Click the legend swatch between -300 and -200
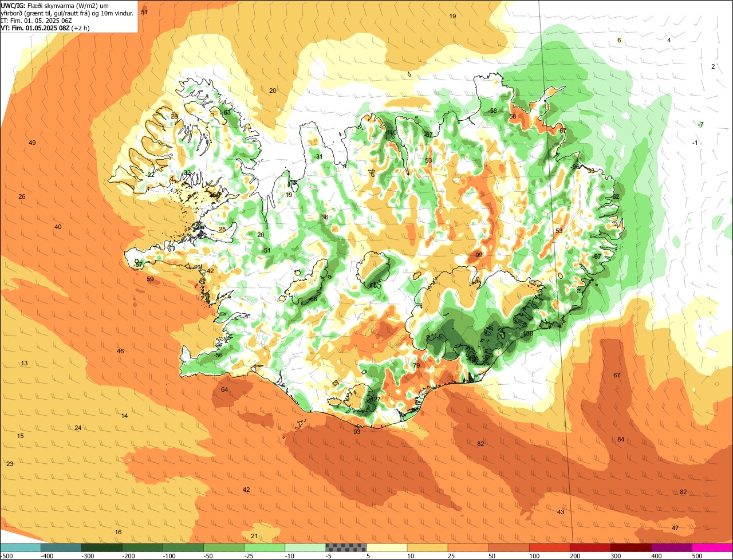This screenshot has width=733, height=560. tap(102, 547)
